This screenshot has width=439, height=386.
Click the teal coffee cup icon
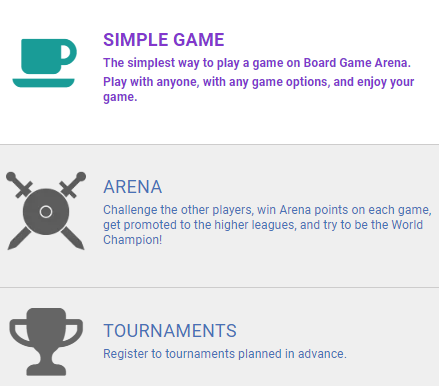click(44, 63)
